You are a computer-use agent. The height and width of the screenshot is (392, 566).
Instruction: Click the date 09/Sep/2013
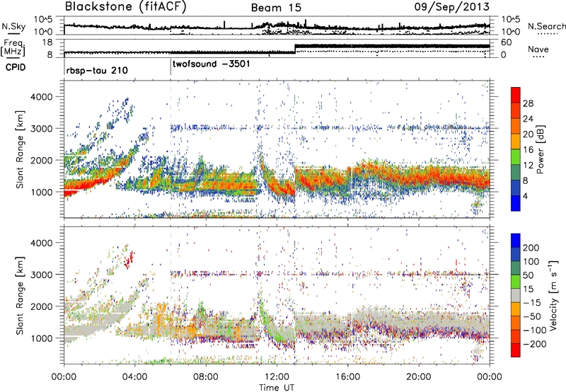(451, 7)
